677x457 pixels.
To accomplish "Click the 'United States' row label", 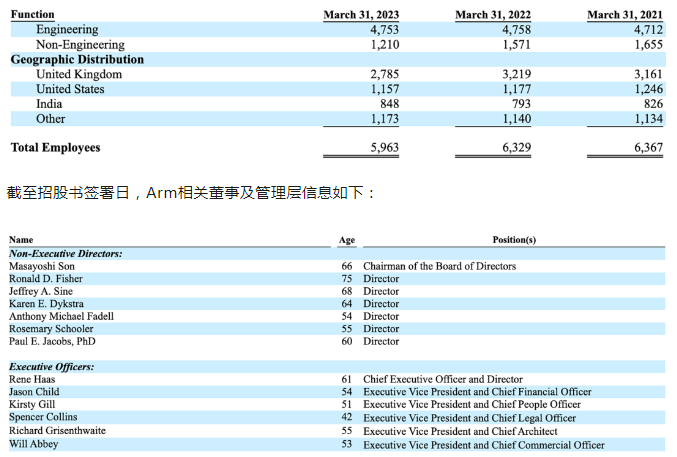I will click(x=70, y=89).
